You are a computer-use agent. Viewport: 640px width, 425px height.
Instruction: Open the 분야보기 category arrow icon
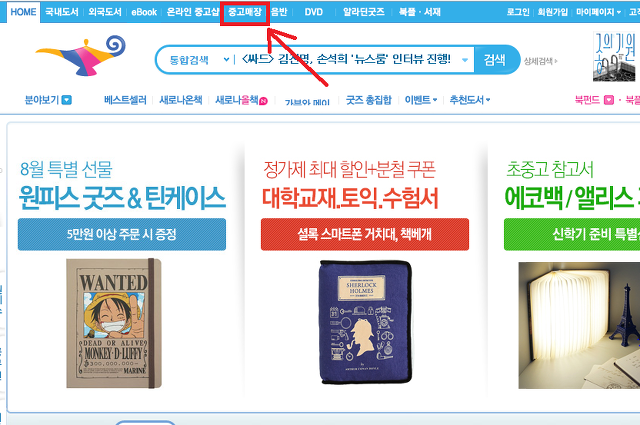pos(67,100)
